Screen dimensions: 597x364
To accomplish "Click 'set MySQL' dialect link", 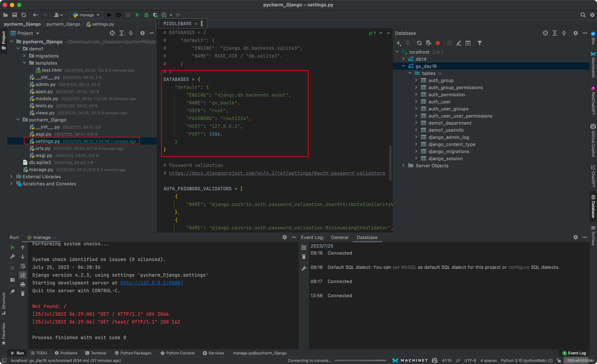I will click(x=404, y=267).
